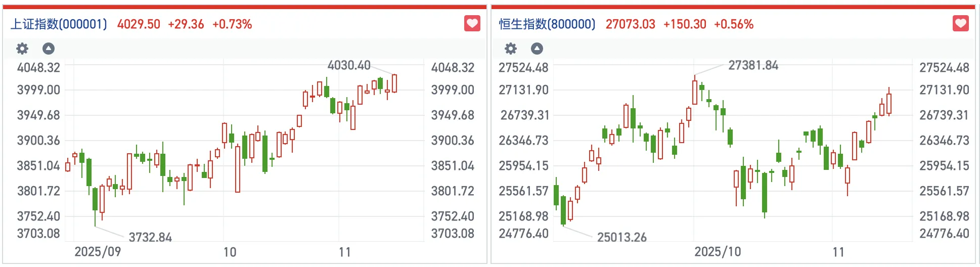This screenshot has width=980, height=267.
Task: Select the 4030.40 high-point label
Action: coord(349,65)
